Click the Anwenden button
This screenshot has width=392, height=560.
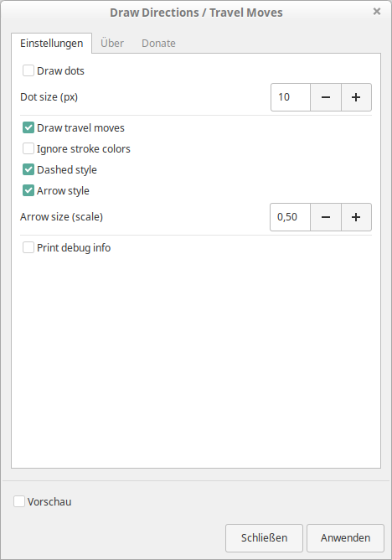tap(345, 538)
